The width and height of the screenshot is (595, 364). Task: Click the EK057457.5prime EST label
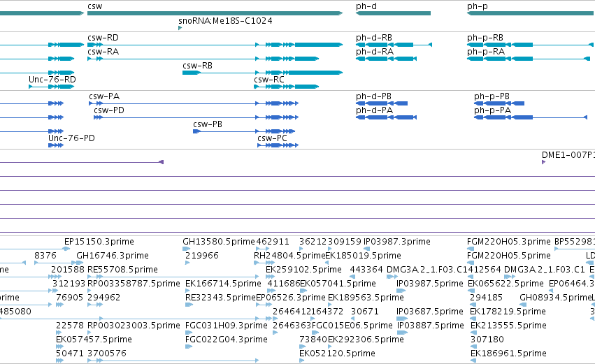(x=94, y=340)
